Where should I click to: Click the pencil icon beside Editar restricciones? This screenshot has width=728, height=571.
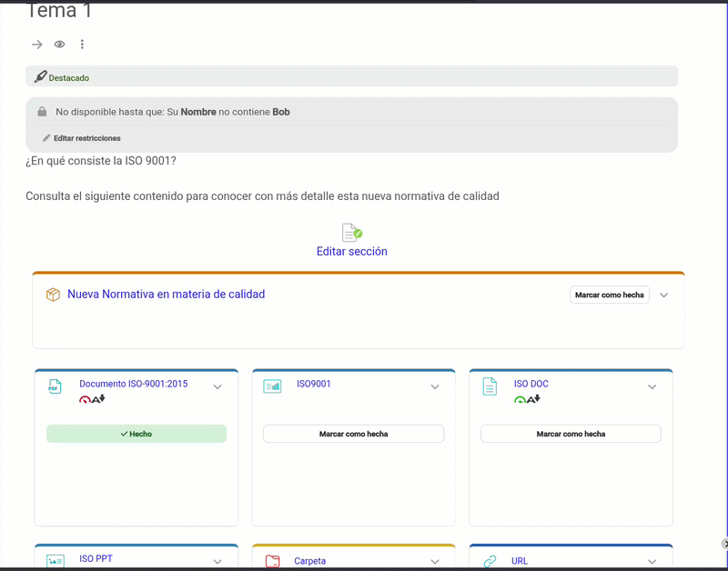tap(46, 138)
